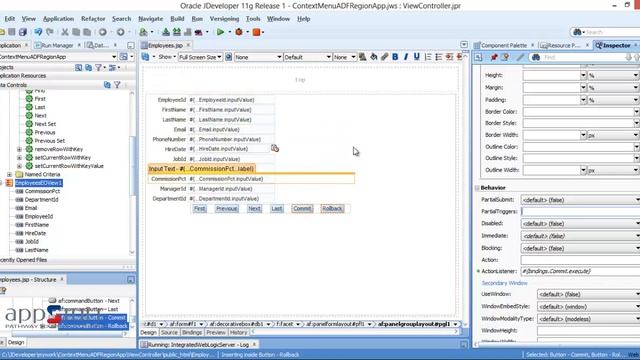The height and width of the screenshot is (360, 640).
Task: Click the Rebuild project icon
Action: click(x=177, y=32)
